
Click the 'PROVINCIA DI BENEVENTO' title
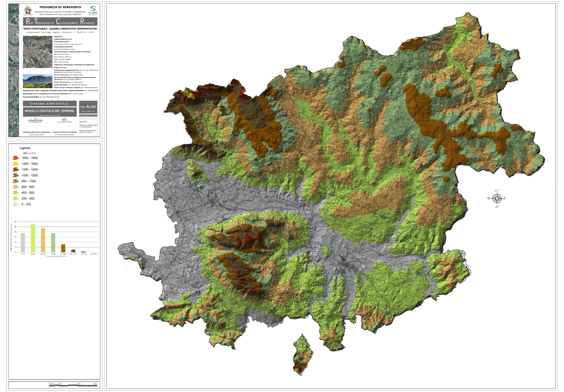pyautogui.click(x=60, y=7)
